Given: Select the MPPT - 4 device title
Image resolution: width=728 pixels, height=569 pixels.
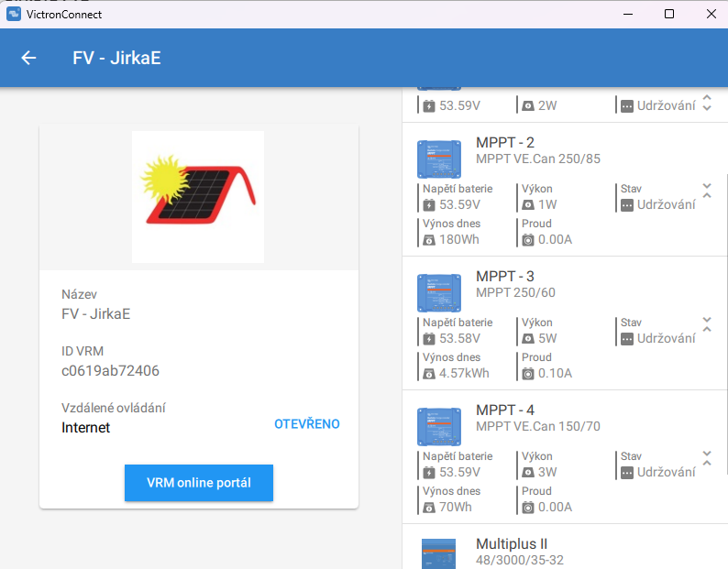Looking at the screenshot, I should (x=504, y=410).
